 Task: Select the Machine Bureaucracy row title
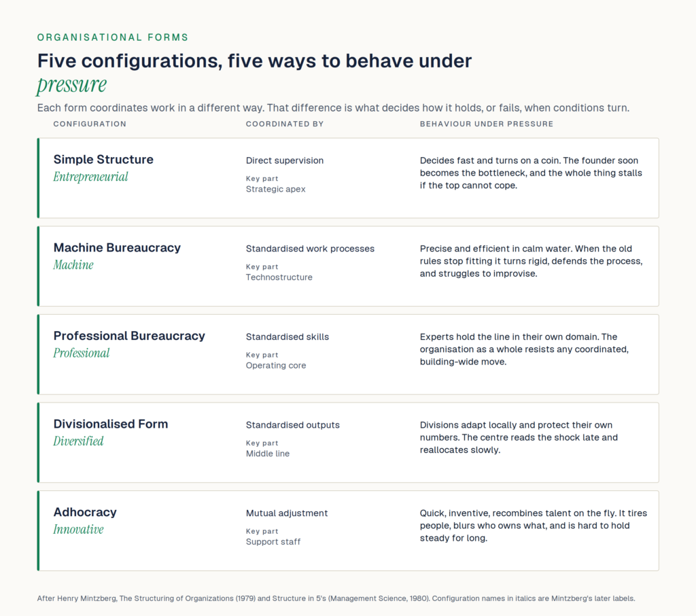[x=117, y=247]
